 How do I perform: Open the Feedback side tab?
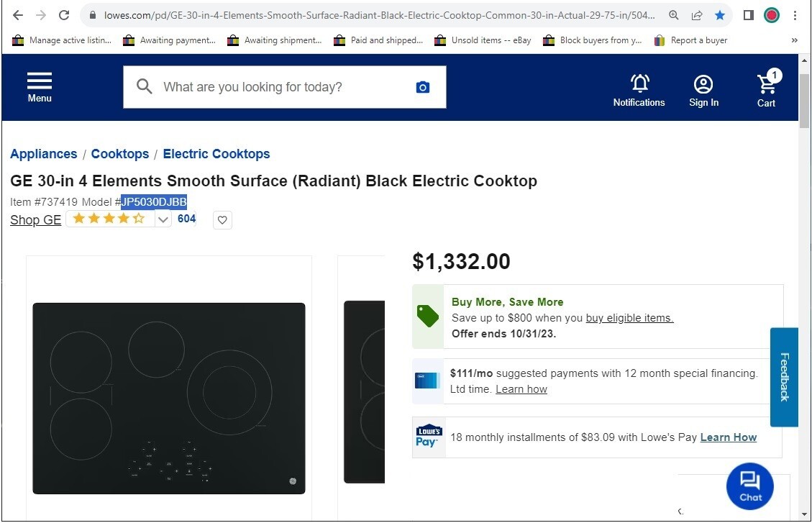tap(784, 377)
